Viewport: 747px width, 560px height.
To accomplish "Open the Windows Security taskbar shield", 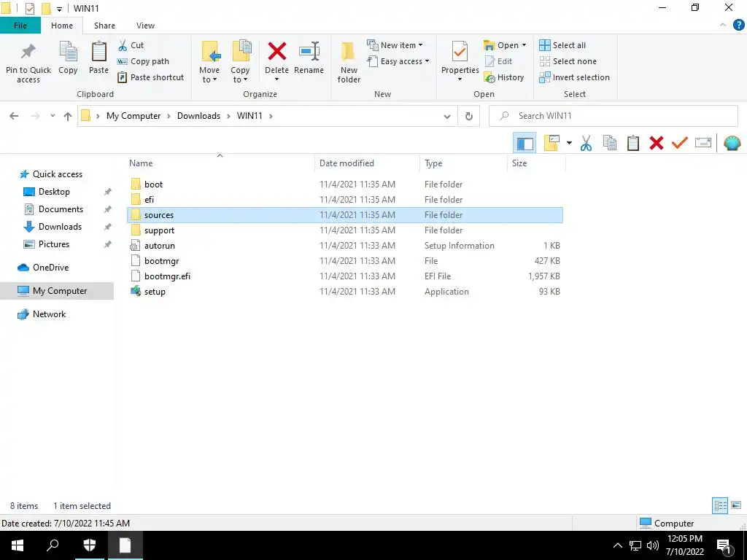I will [90, 545].
